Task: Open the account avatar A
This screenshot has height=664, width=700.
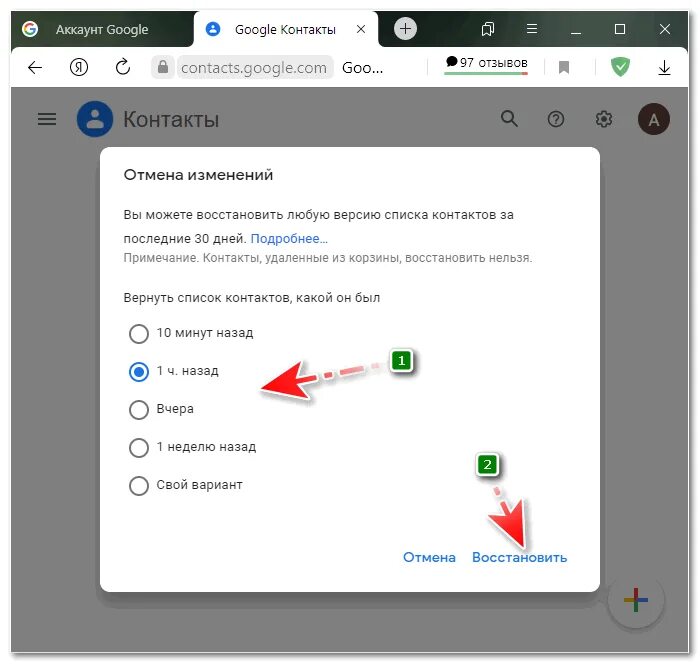Action: coord(654,119)
